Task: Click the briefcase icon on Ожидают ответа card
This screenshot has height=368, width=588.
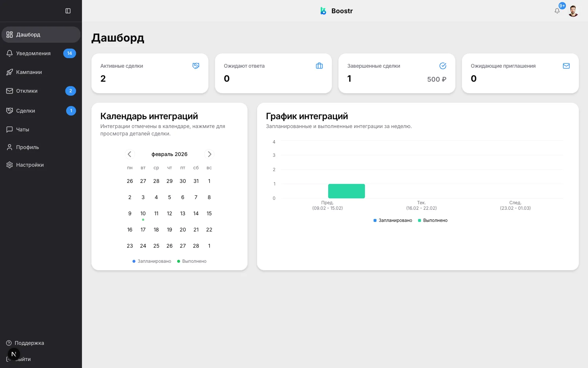Action: [x=319, y=66]
